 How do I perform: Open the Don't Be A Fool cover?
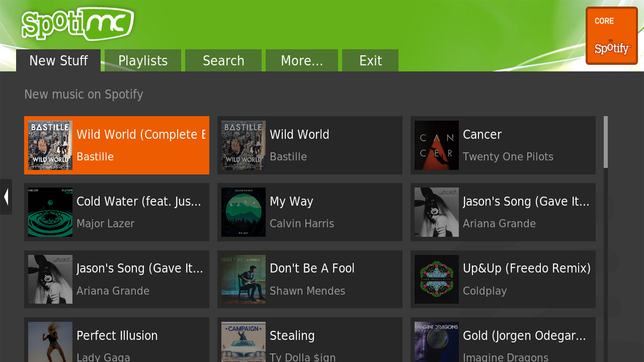(x=244, y=279)
